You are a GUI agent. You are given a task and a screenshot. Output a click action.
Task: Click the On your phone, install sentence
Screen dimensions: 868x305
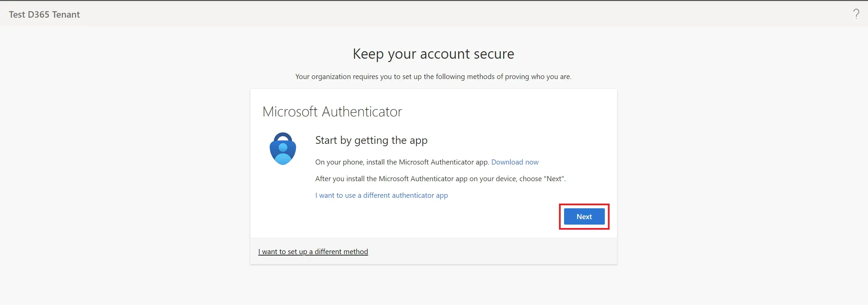tap(402, 162)
